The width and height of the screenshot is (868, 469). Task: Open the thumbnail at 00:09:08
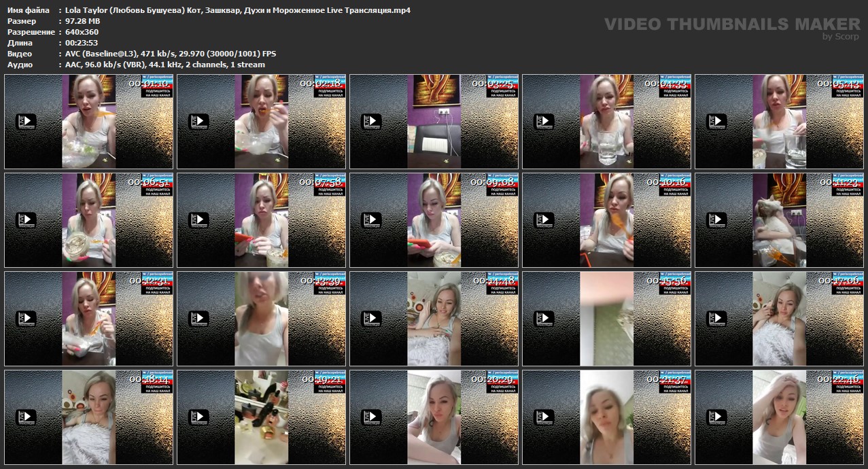click(434, 220)
